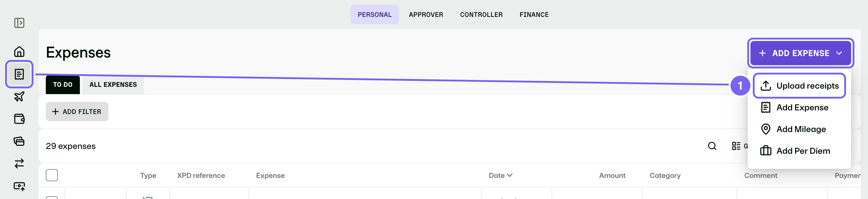The height and width of the screenshot is (199, 868).
Task: Click the Amount column header
Action: coord(612,175)
